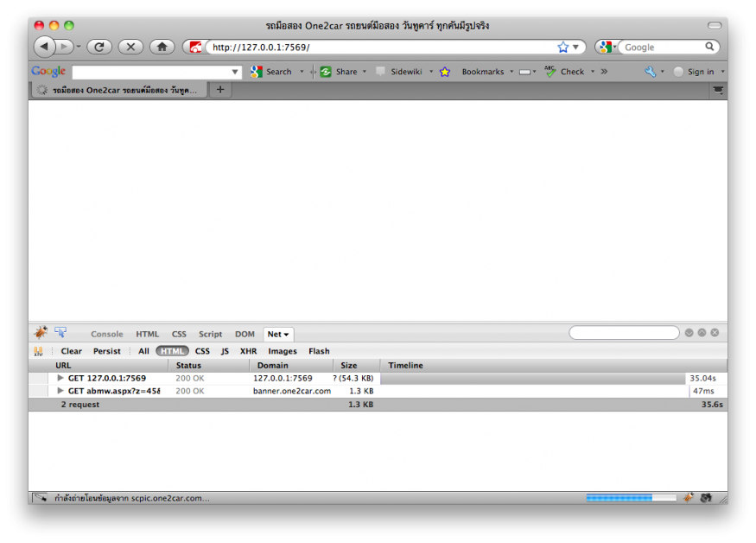Click the Timeline column header
The height and width of the screenshot is (543, 756).
pos(554,366)
